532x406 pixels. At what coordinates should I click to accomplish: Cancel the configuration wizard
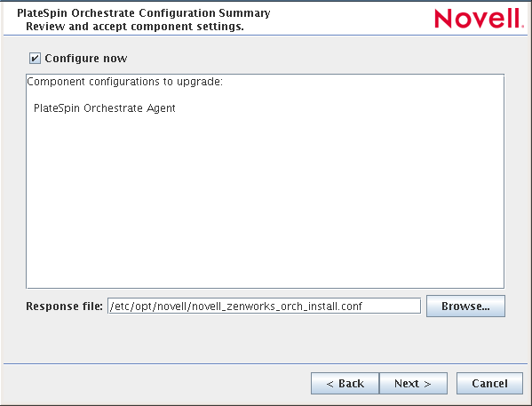[x=489, y=383]
